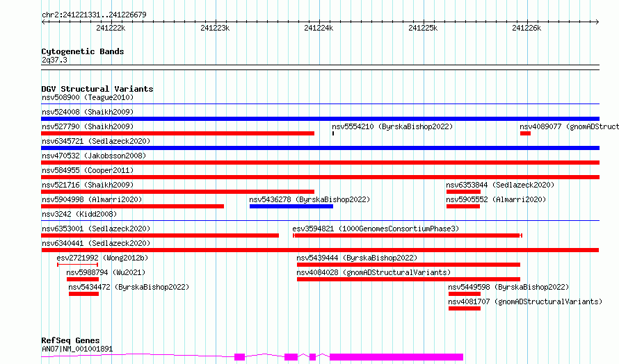Open nsv527790 (Shaikh2009) variant label
Screen dimensions: 619x364
click(x=88, y=126)
